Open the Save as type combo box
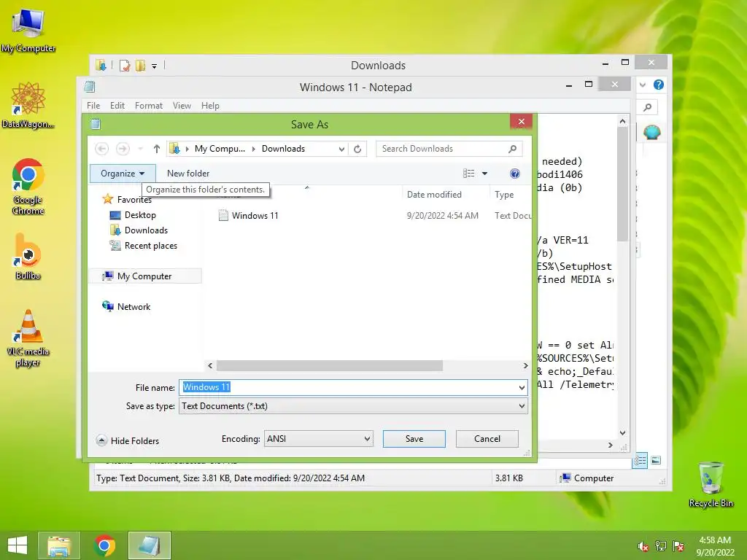 tap(354, 406)
